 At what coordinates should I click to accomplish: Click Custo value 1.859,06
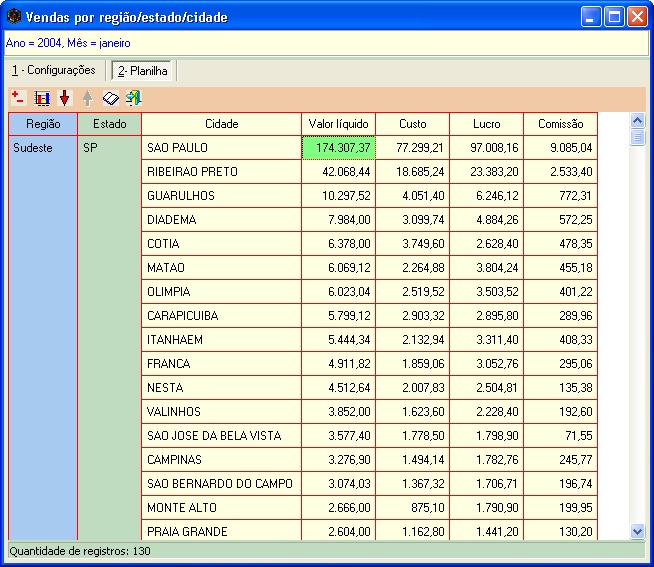pyautogui.click(x=413, y=364)
